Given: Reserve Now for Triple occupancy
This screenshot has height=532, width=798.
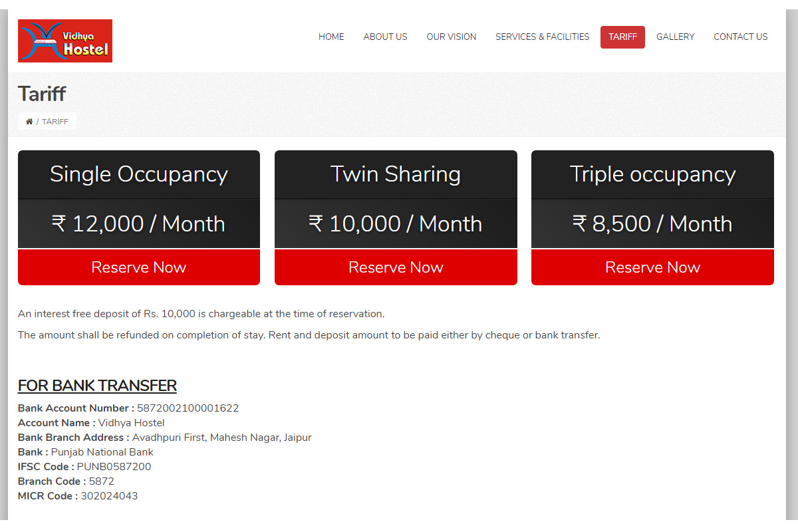Looking at the screenshot, I should 652,267.
